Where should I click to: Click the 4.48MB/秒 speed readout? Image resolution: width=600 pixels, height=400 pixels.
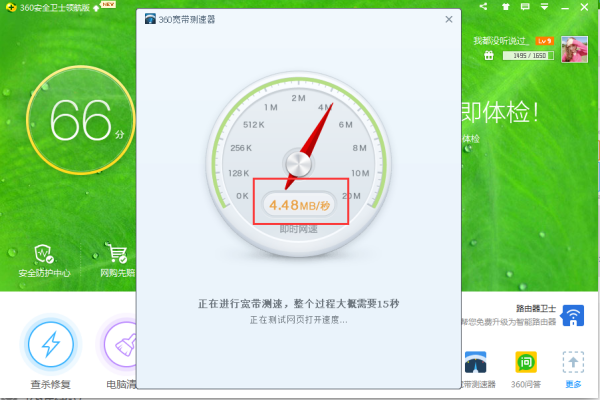pyautogui.click(x=299, y=206)
